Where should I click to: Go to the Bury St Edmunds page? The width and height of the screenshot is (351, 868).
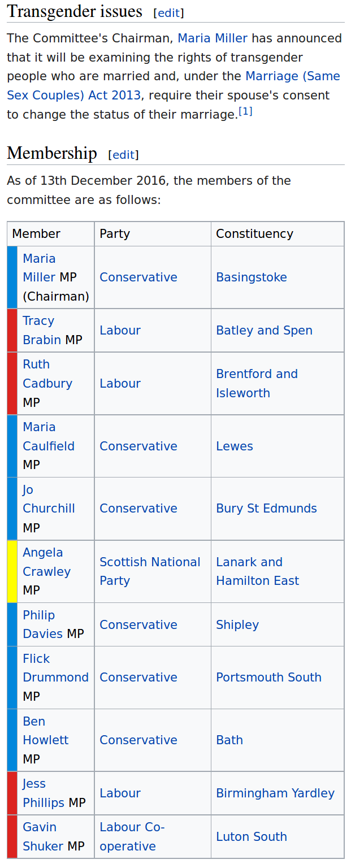(x=266, y=509)
